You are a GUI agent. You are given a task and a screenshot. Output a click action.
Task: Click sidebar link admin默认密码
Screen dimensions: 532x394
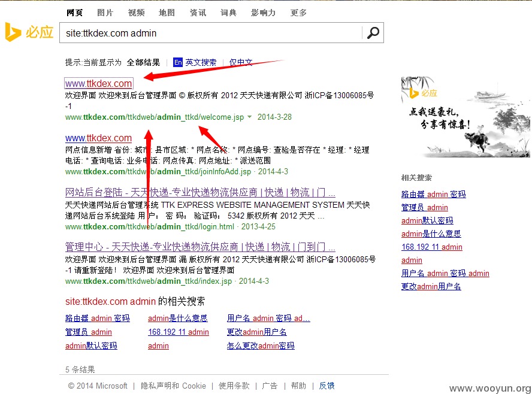pos(427,221)
